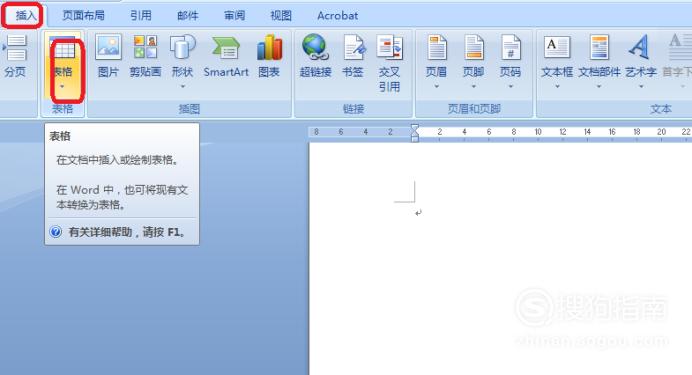
Task: Open the 交叉引用 cross-reference tool
Action: [x=389, y=63]
